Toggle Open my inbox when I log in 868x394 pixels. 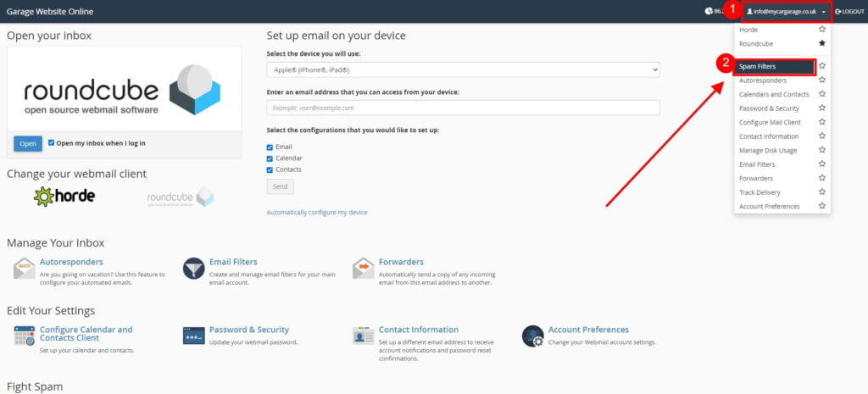(52, 142)
